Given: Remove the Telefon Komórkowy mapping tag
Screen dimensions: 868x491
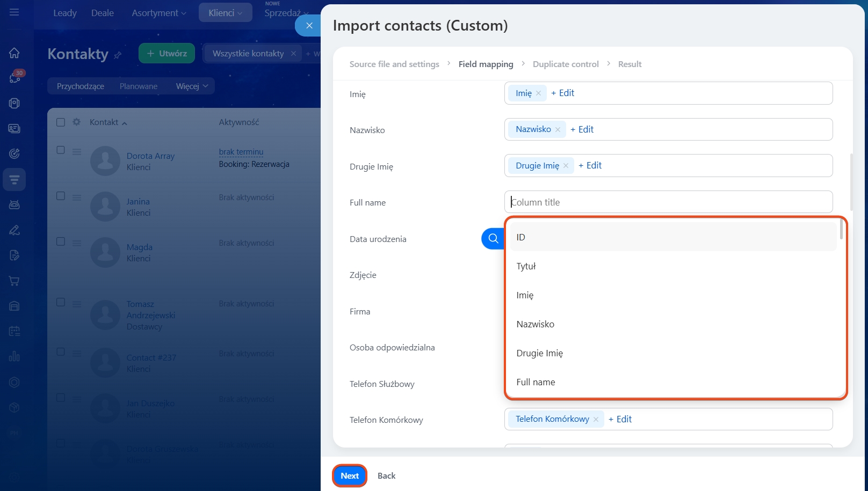Looking at the screenshot, I should pyautogui.click(x=596, y=420).
